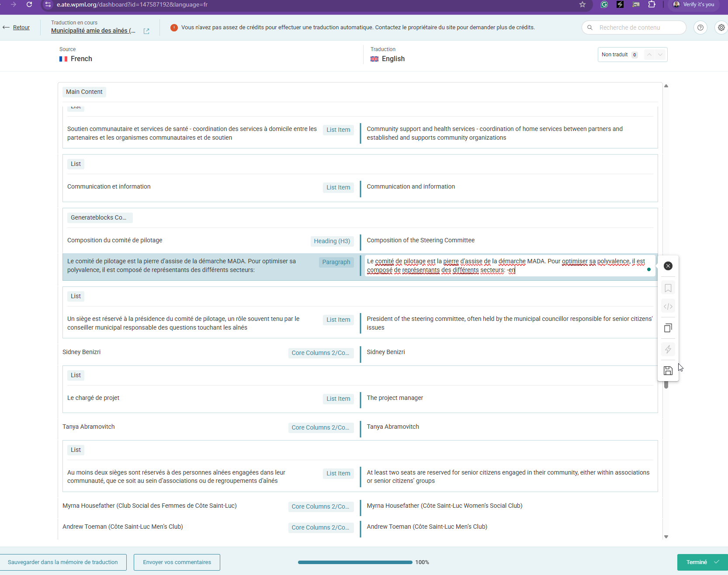The height and width of the screenshot is (575, 728).
Task: Click the search magnifier icon
Action: click(590, 28)
